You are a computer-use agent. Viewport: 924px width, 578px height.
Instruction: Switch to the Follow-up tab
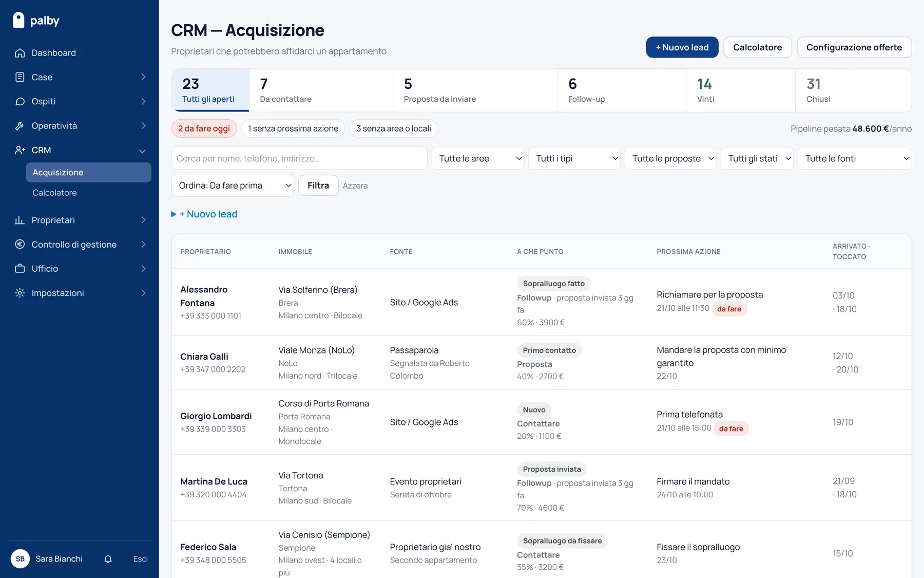622,90
